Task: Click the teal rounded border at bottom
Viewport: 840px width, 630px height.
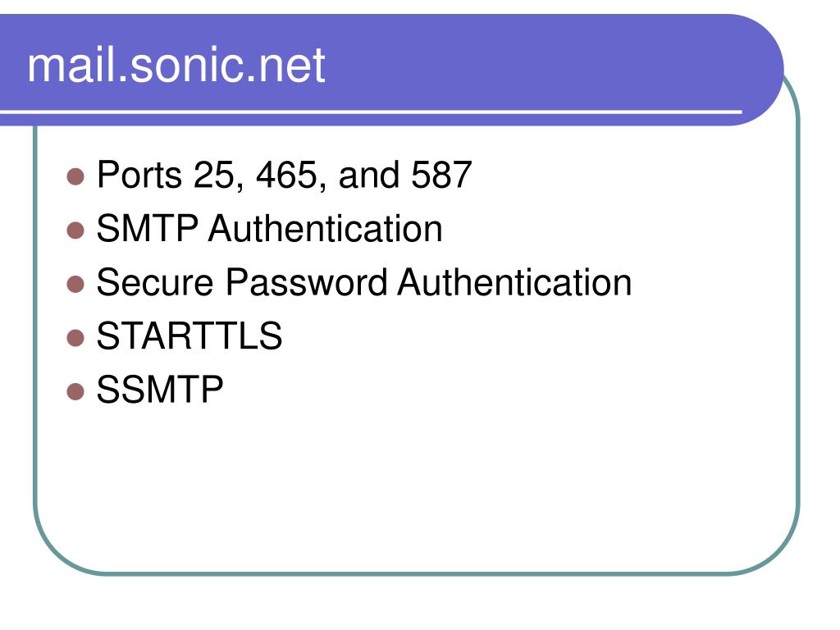Action: [418, 573]
